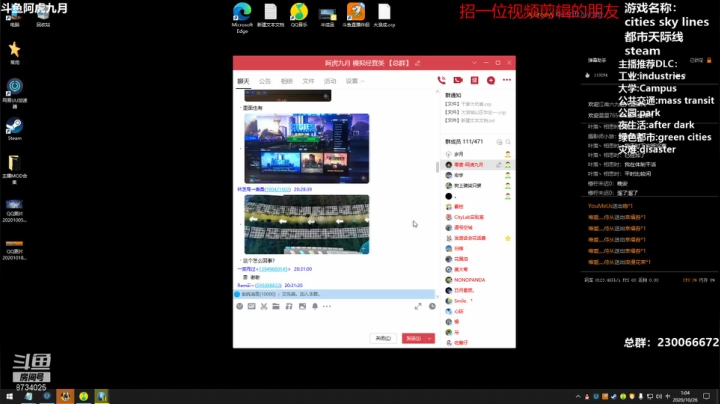Open the Douyu streaming companion shortcut

click(356, 15)
